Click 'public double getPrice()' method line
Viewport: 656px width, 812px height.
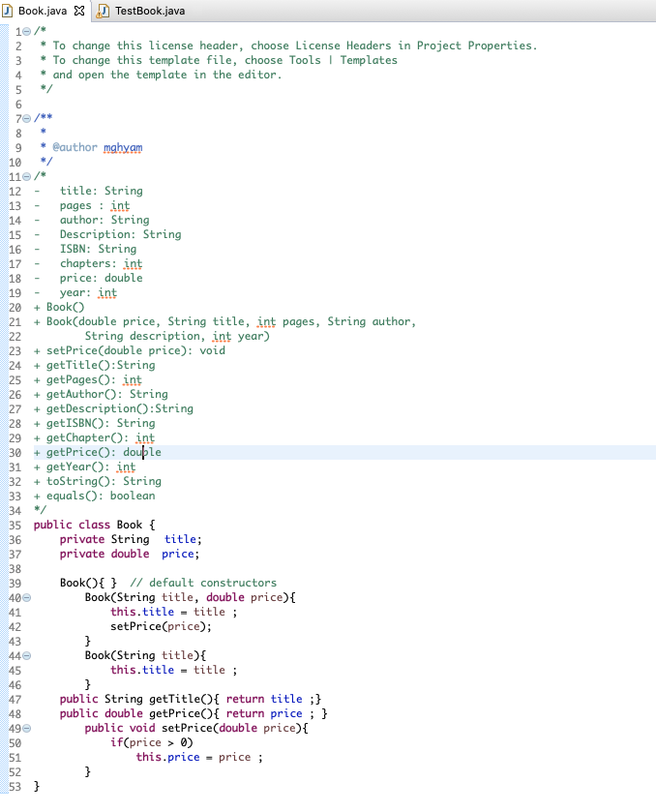tap(194, 713)
